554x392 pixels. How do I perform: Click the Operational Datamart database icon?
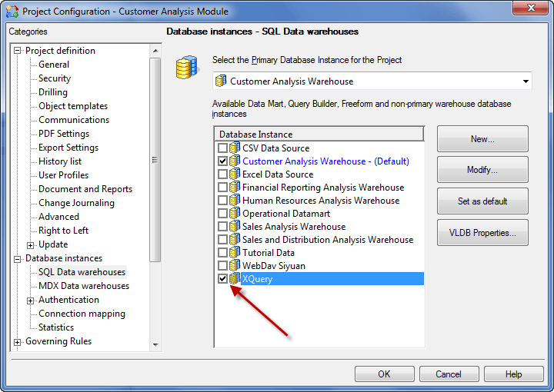[235, 214]
